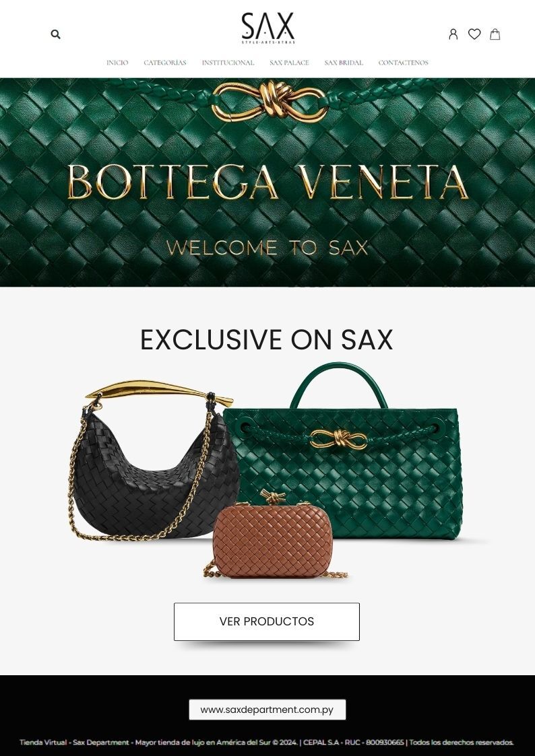Go to the INICIO menu item
This screenshot has width=535, height=756.
117,63
